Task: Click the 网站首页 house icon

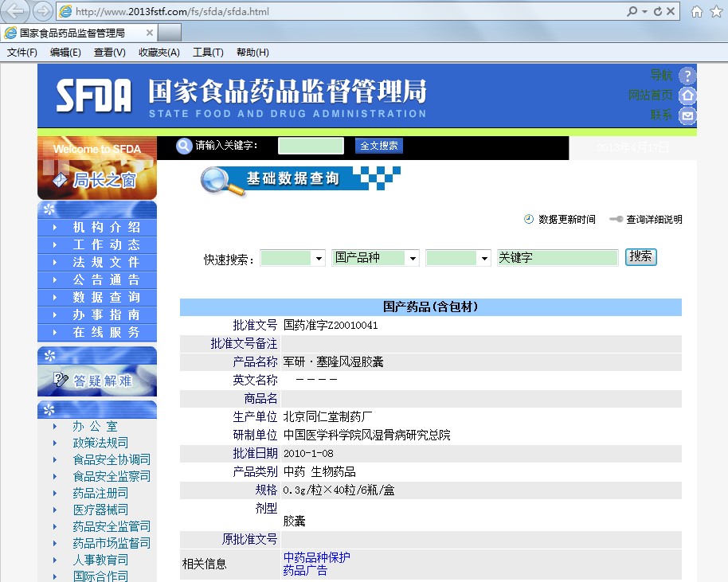Action: pyautogui.click(x=687, y=96)
